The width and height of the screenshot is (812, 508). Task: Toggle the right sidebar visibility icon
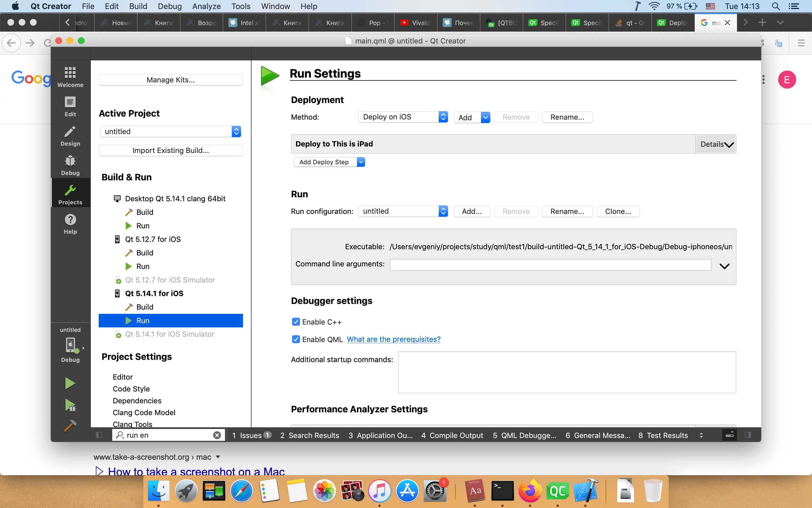pos(748,435)
